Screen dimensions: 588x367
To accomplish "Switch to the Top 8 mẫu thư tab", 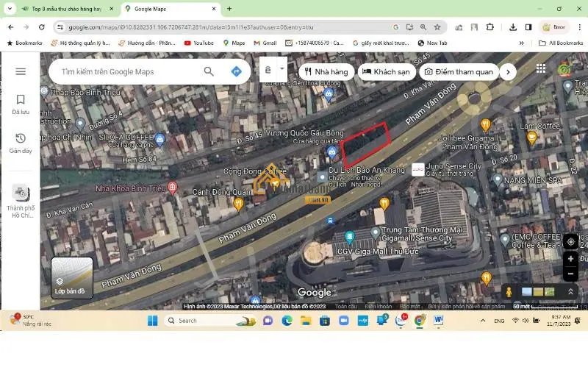I will click(62, 9).
